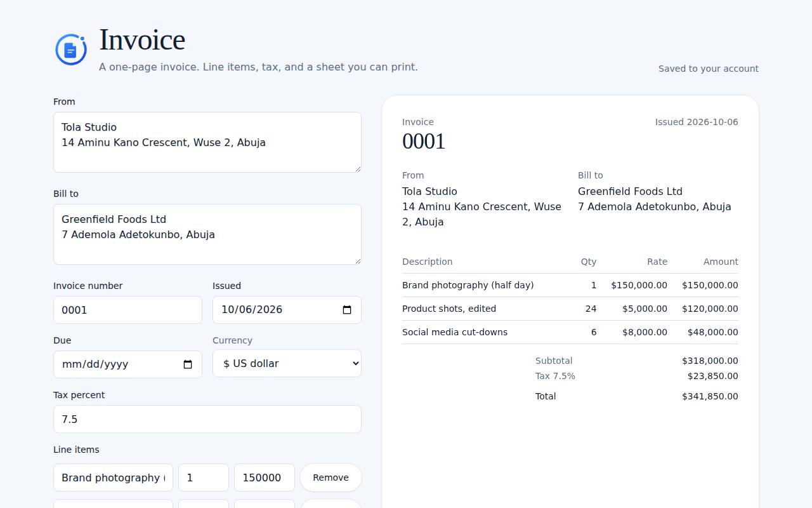The height and width of the screenshot is (508, 812).
Task: Focus the Tax percent field 7.5
Action: pos(207,419)
